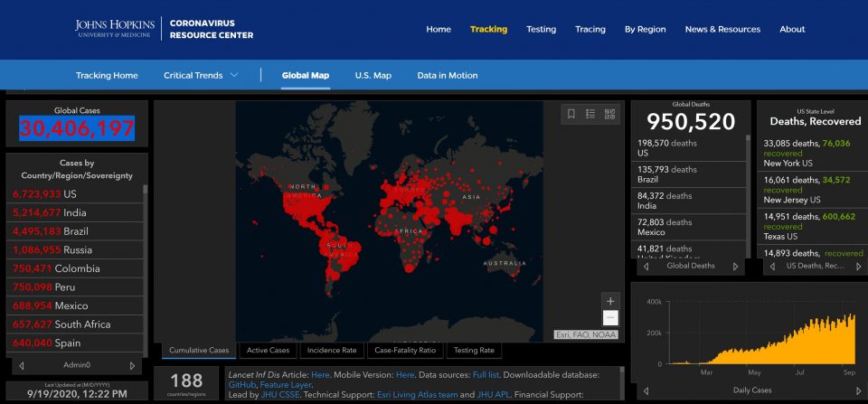
Task: Open the GitHub database link
Action: (243, 385)
